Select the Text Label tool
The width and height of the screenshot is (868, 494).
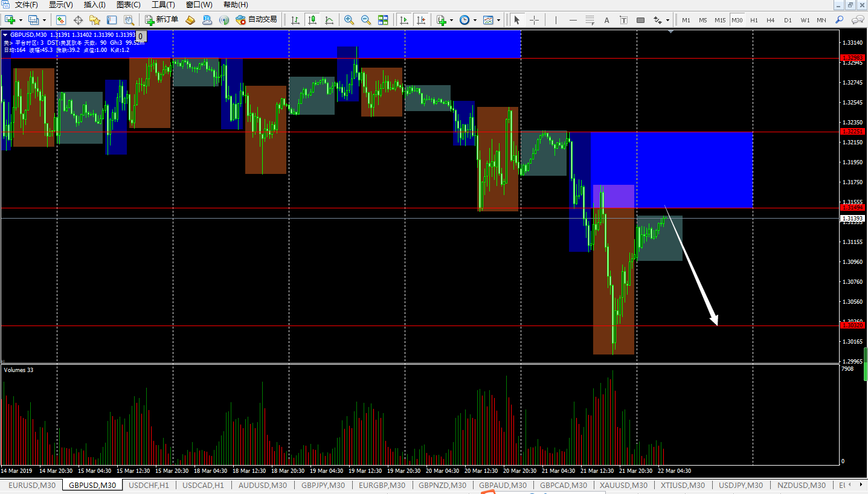624,20
